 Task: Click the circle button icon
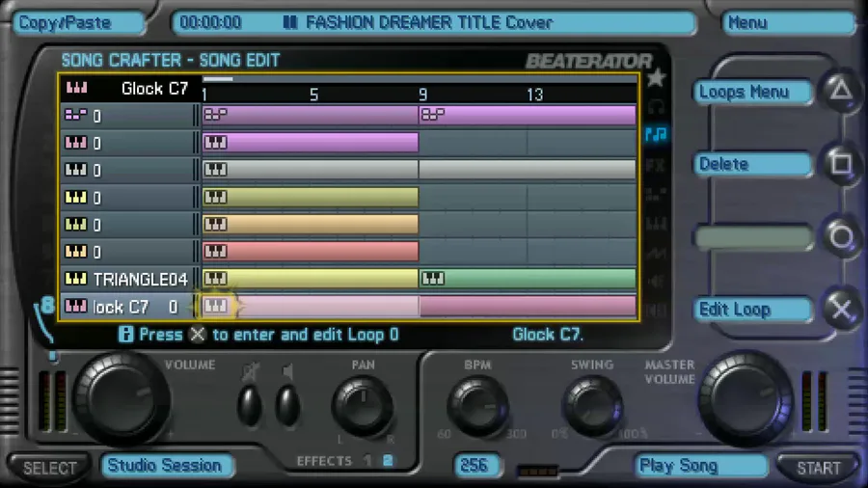841,237
